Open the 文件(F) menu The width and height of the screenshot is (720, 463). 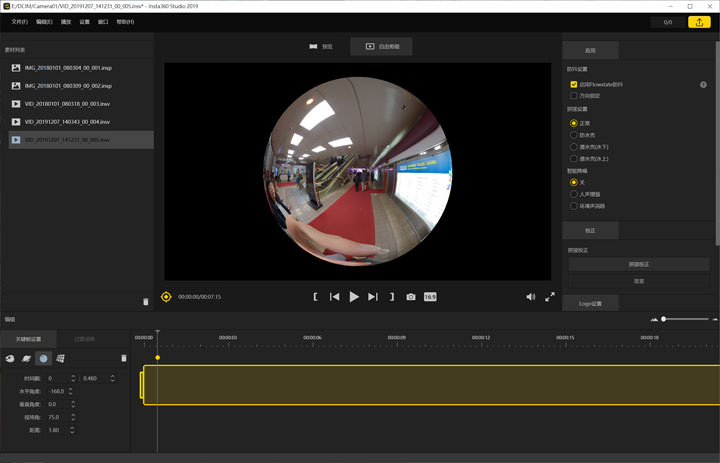pyautogui.click(x=19, y=22)
